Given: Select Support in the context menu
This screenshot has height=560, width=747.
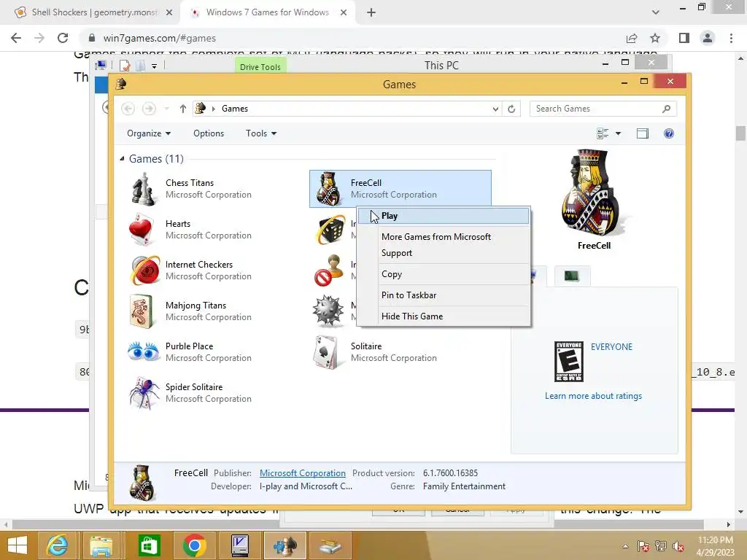Looking at the screenshot, I should coord(444,253).
